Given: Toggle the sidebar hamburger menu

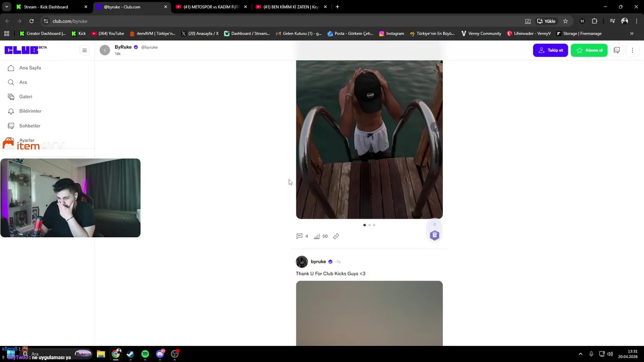Looking at the screenshot, I should (85, 50).
